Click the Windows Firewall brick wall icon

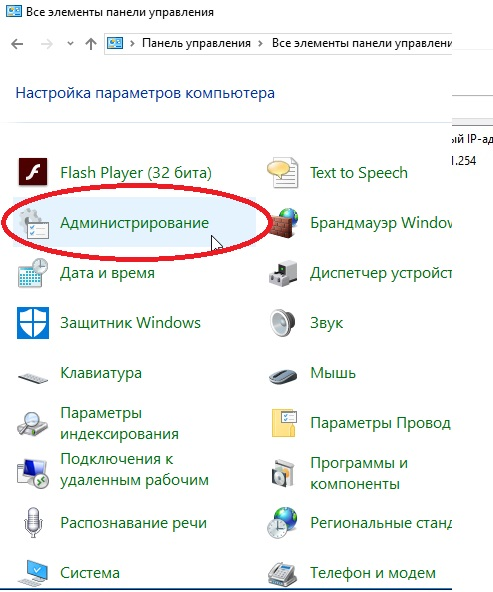pyautogui.click(x=284, y=223)
